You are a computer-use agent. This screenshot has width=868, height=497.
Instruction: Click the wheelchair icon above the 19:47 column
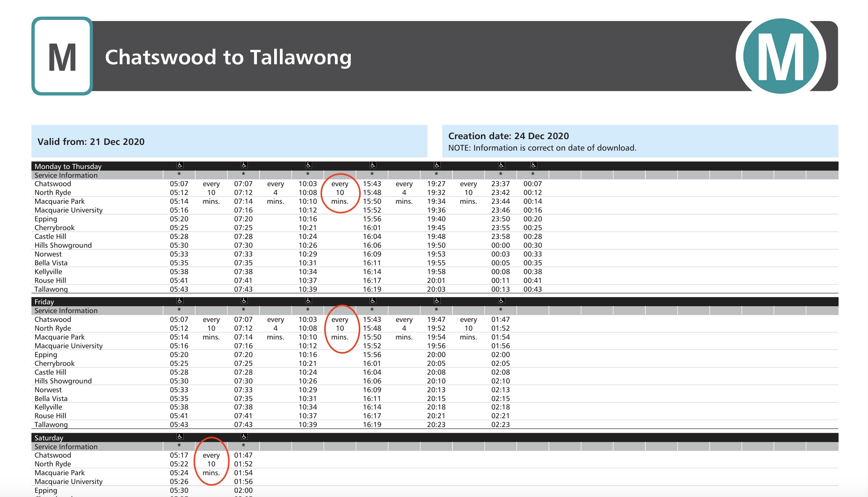click(437, 301)
